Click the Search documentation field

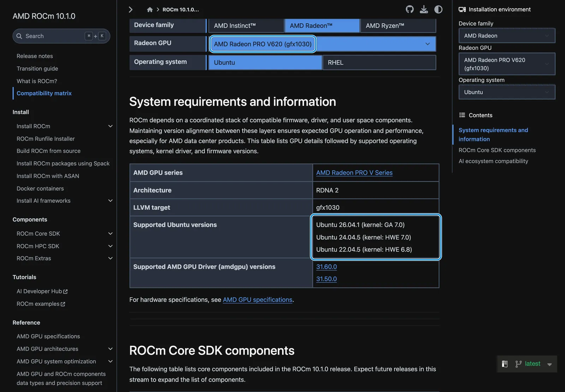61,36
